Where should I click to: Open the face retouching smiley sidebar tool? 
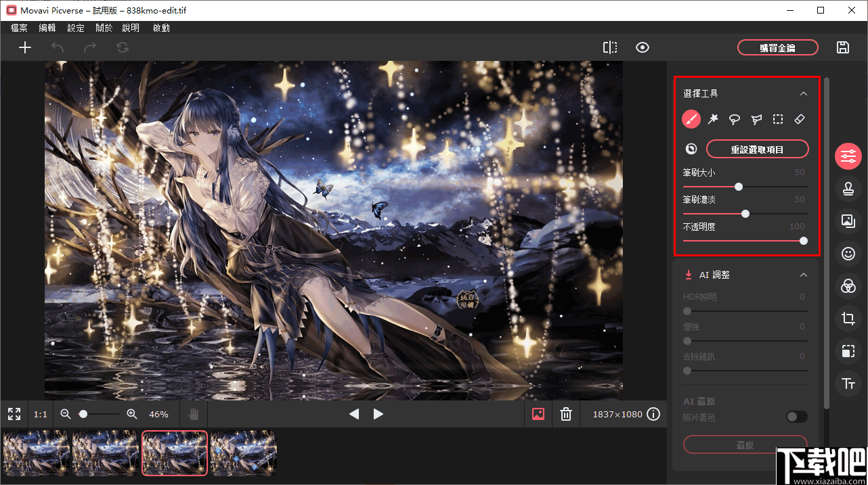[848, 253]
